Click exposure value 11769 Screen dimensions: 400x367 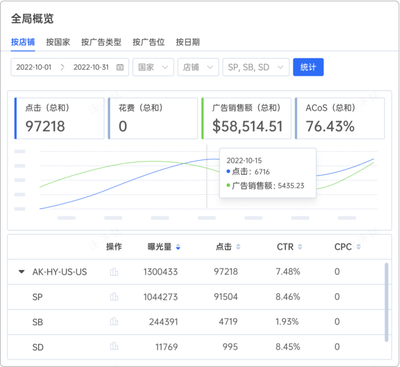tap(167, 347)
